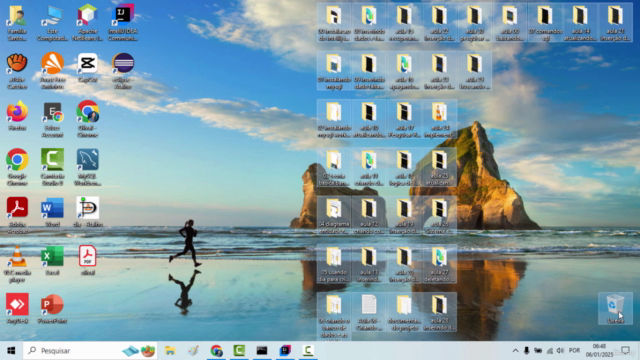Open the POR language input selector
Viewport: 640px width, 360px height.
click(574, 351)
